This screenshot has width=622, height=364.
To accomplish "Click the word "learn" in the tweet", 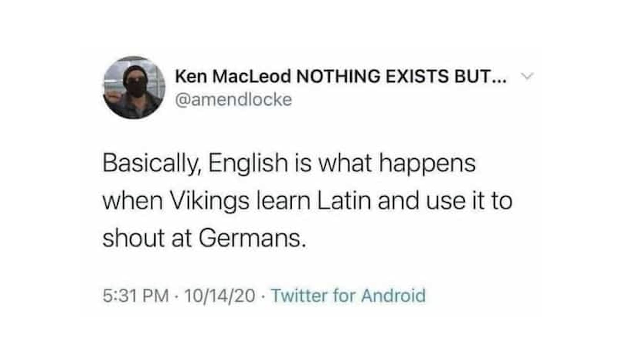I will 283,201.
